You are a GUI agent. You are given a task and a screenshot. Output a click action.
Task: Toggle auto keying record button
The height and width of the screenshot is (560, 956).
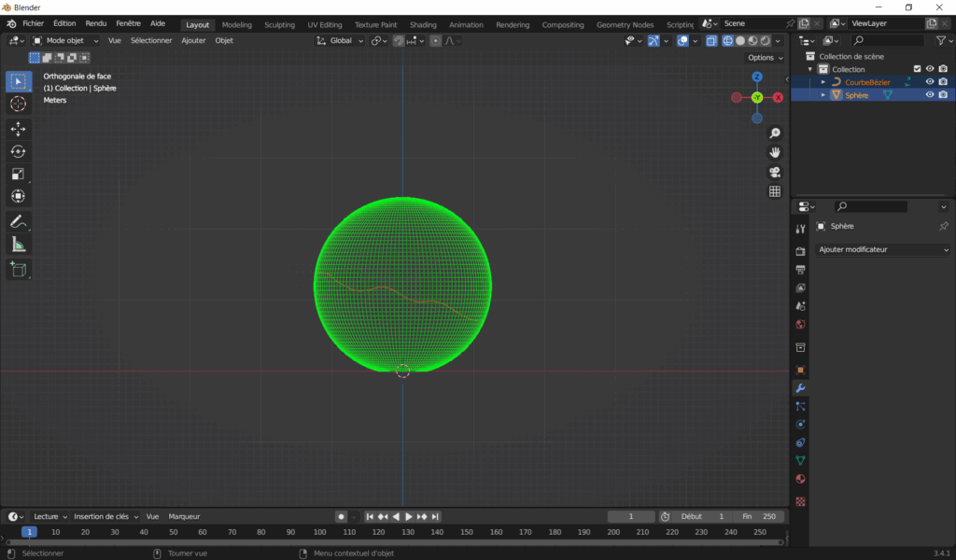pos(341,517)
